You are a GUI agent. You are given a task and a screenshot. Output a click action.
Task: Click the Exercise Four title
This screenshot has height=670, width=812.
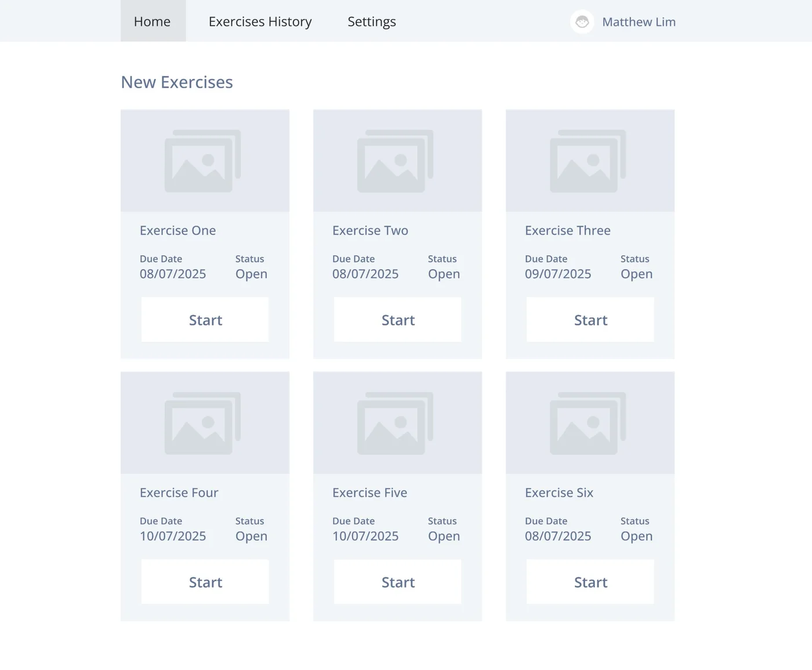tap(179, 492)
